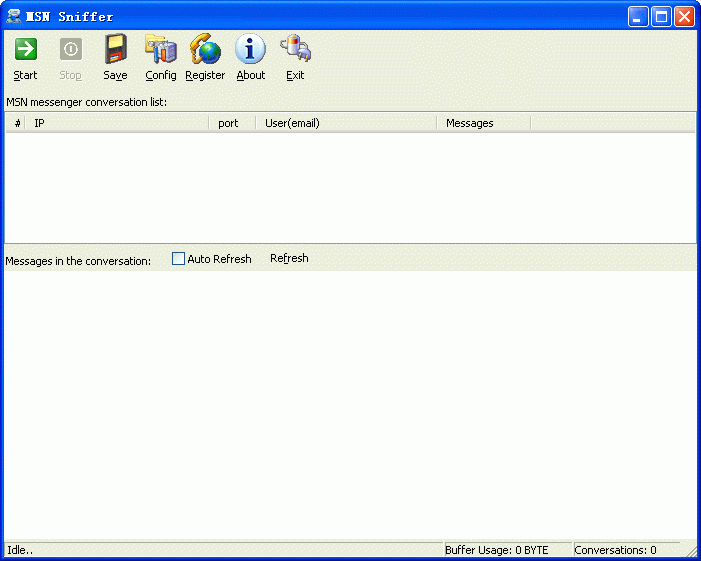Click the Buffer Usage: 0 BYTE status
Image resolution: width=701 pixels, height=561 pixels.
pos(497,550)
